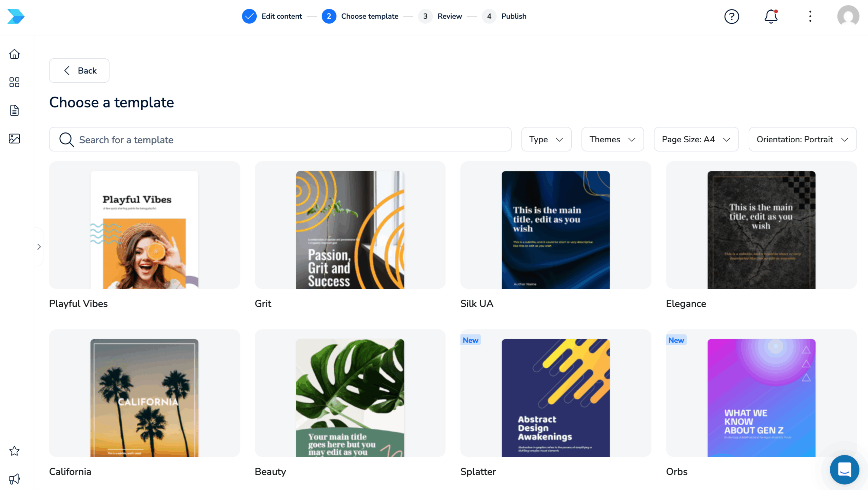Screen dimensions: 868x490
Task: Click the user profile avatar
Action: pyautogui.click(x=848, y=16)
